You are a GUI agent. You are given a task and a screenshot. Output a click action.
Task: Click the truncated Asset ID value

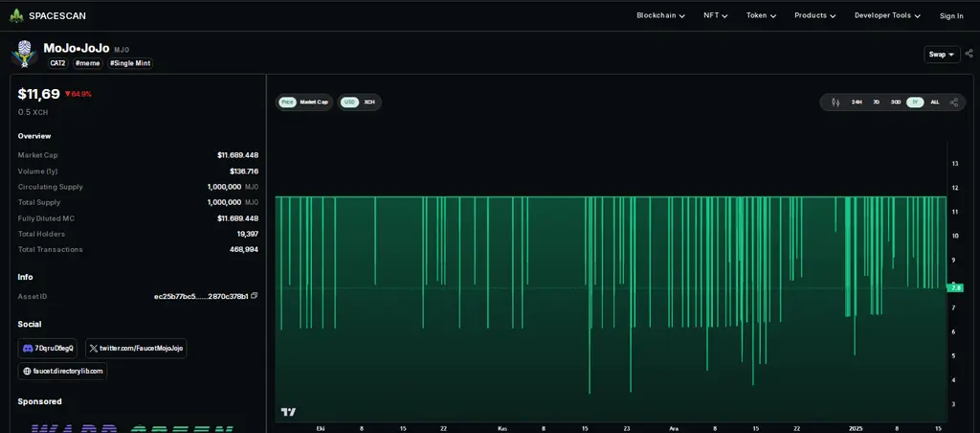click(x=201, y=296)
